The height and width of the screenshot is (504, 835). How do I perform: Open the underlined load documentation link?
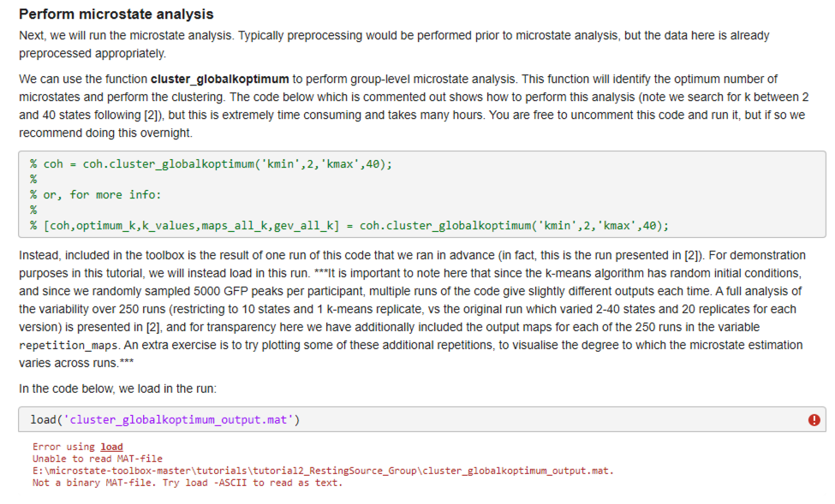pos(111,446)
